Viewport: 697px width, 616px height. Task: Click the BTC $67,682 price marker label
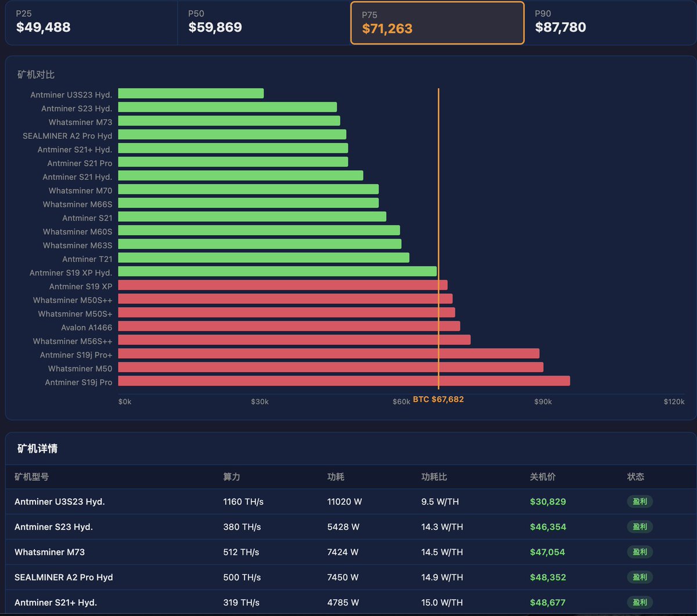439,399
